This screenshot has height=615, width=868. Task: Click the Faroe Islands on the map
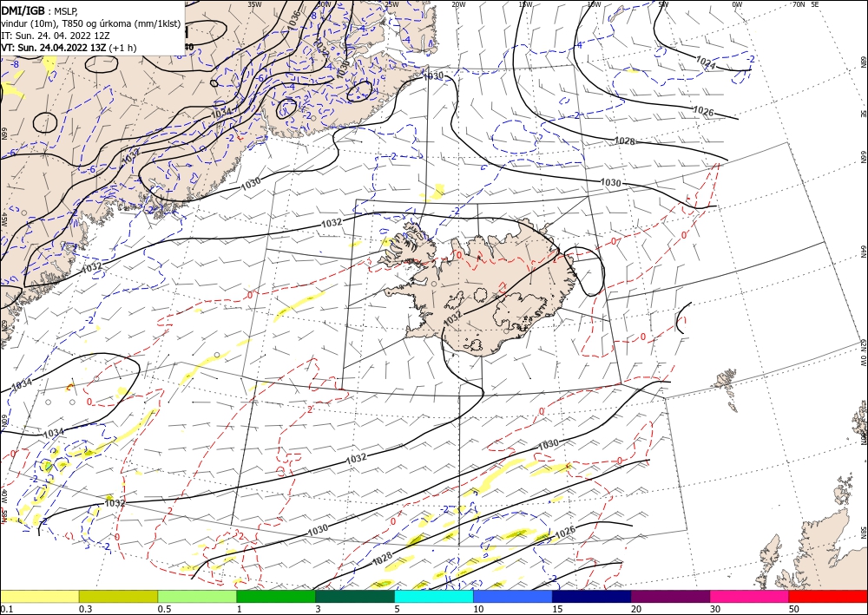tap(727, 387)
